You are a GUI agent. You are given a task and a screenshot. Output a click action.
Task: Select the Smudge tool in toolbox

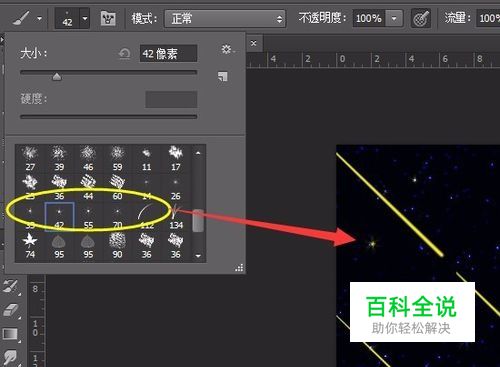pos(11,357)
